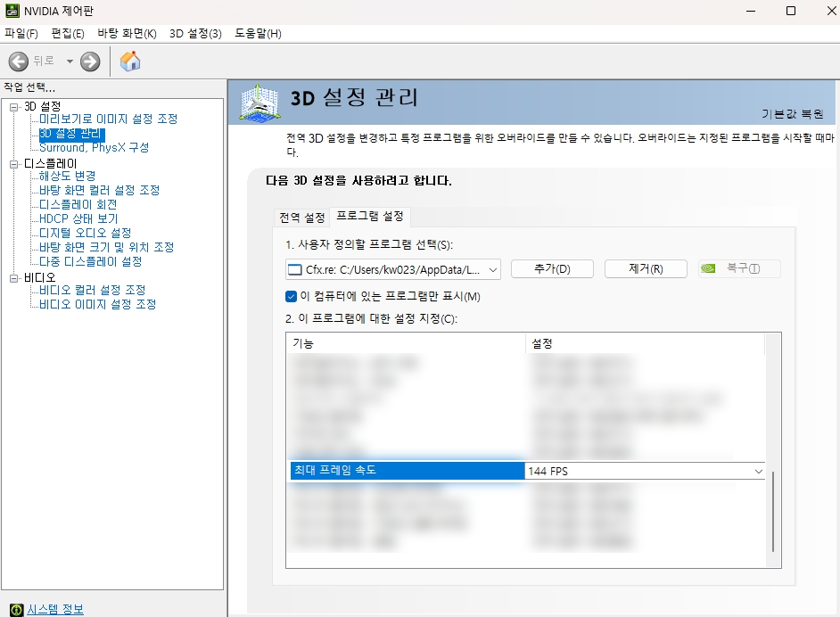Open the back history dropdown arrow
Image resolution: width=840 pixels, height=617 pixels.
click(x=70, y=62)
